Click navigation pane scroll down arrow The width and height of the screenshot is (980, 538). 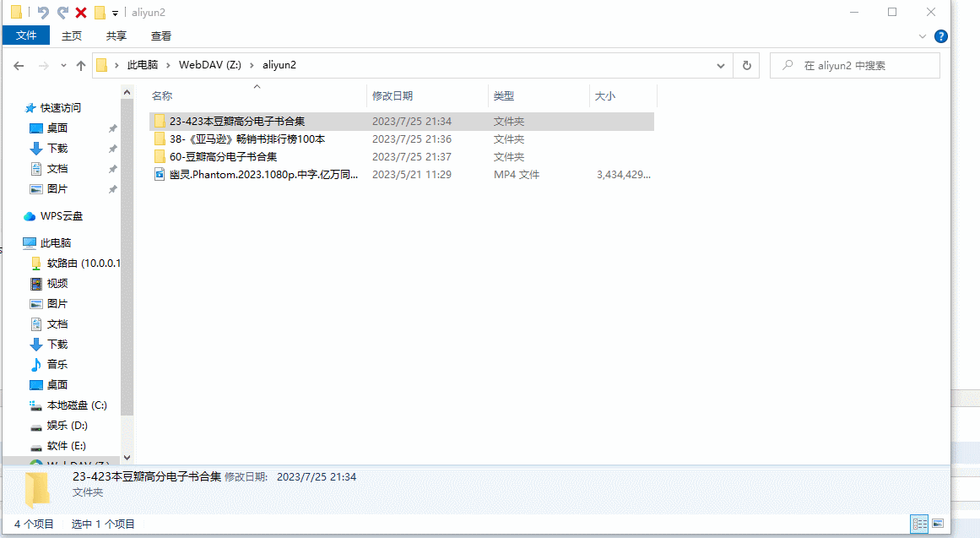[x=127, y=458]
